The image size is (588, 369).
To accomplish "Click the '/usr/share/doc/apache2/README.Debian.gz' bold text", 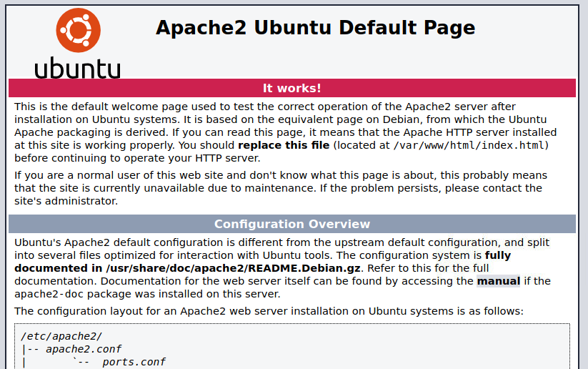I will [x=233, y=268].
